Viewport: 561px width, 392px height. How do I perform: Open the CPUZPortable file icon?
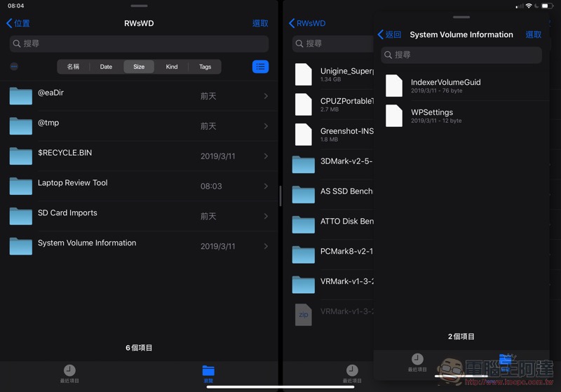(x=304, y=104)
